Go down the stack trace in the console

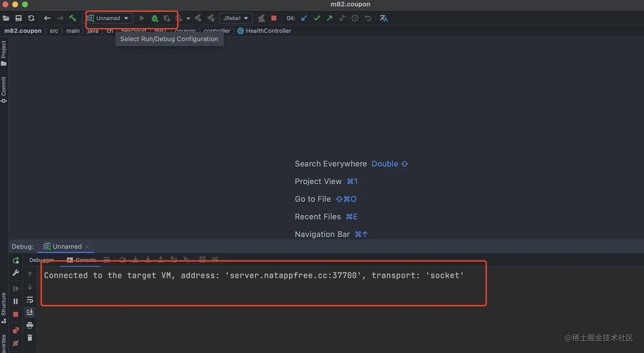coord(30,287)
